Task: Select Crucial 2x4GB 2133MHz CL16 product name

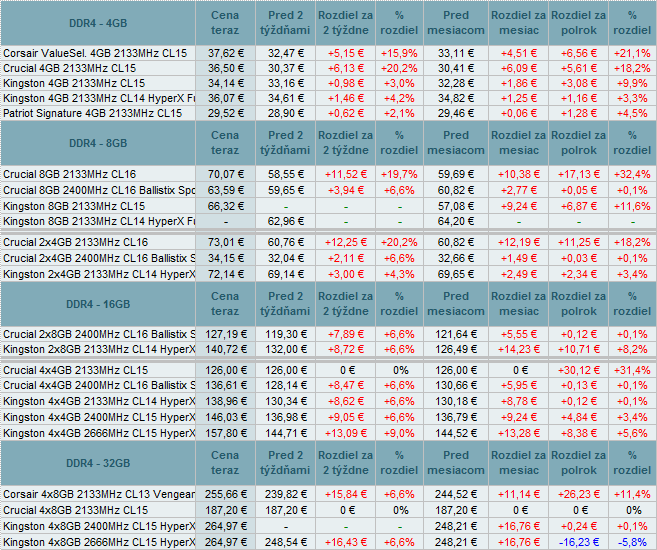Action: (x=75, y=242)
